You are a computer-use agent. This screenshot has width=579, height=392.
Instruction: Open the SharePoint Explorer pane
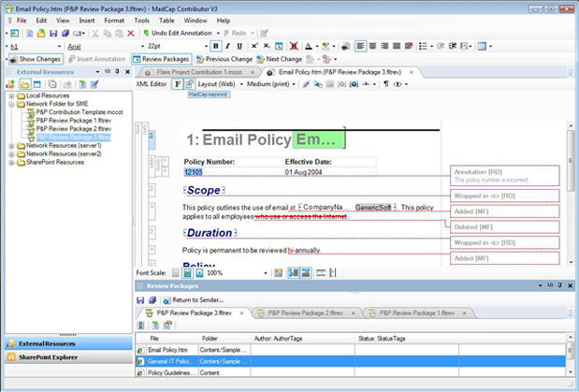(x=68, y=357)
